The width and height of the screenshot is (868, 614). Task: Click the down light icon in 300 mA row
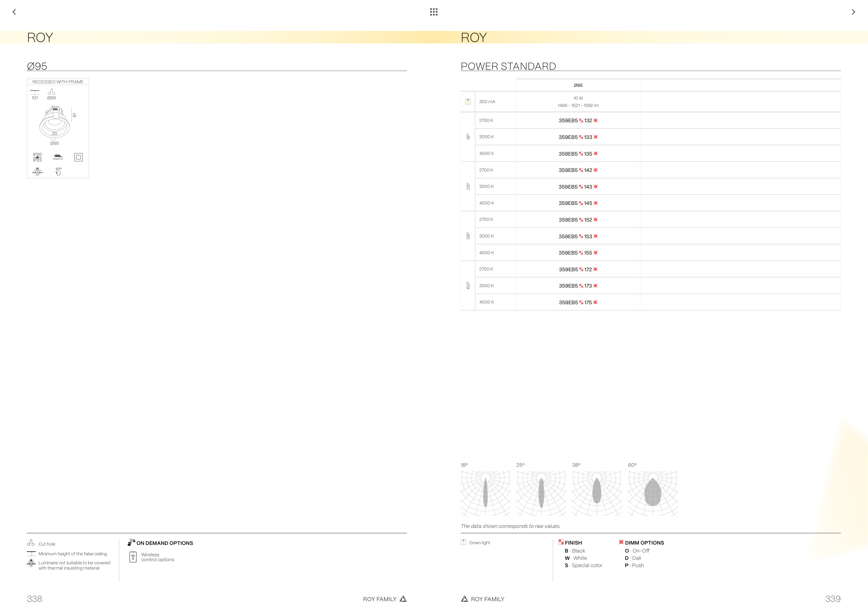[468, 102]
